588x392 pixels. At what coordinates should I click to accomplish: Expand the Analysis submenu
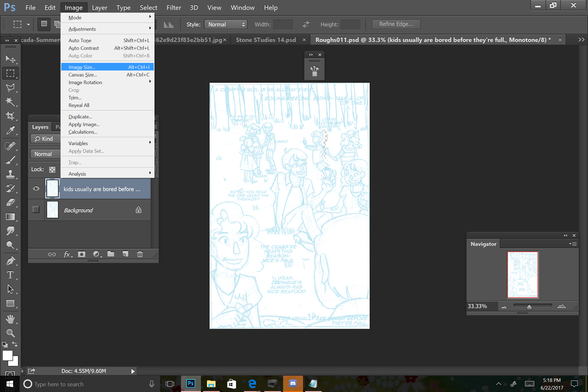click(108, 174)
